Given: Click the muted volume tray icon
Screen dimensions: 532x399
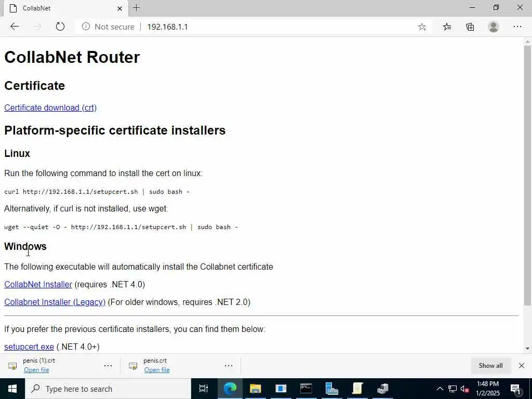Looking at the screenshot, I should [x=465, y=389].
